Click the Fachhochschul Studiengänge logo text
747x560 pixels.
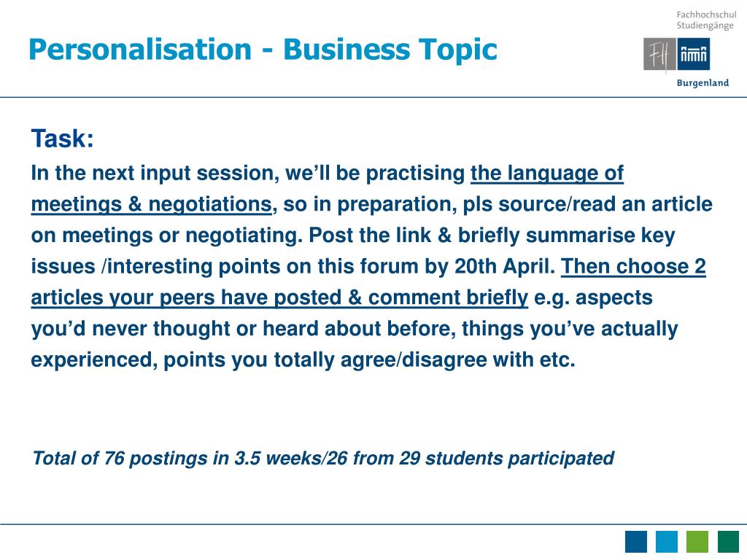point(706,20)
